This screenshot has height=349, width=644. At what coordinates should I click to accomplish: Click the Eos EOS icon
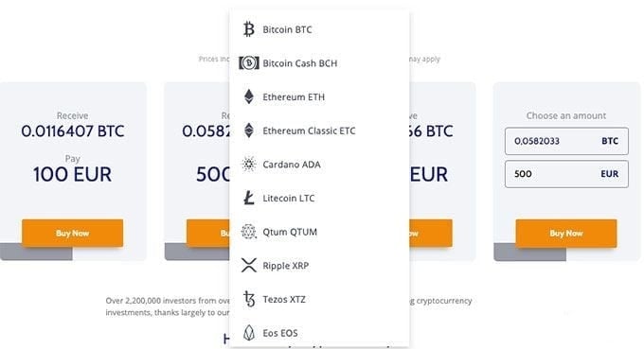249,333
